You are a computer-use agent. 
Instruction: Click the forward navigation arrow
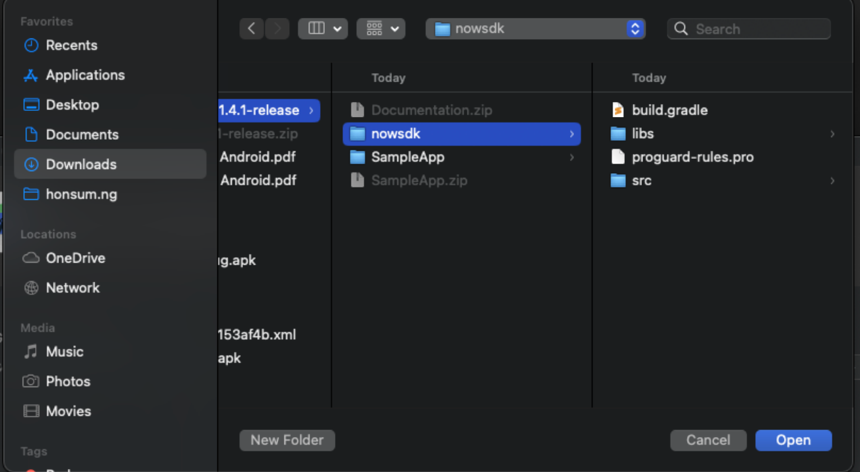click(x=278, y=29)
